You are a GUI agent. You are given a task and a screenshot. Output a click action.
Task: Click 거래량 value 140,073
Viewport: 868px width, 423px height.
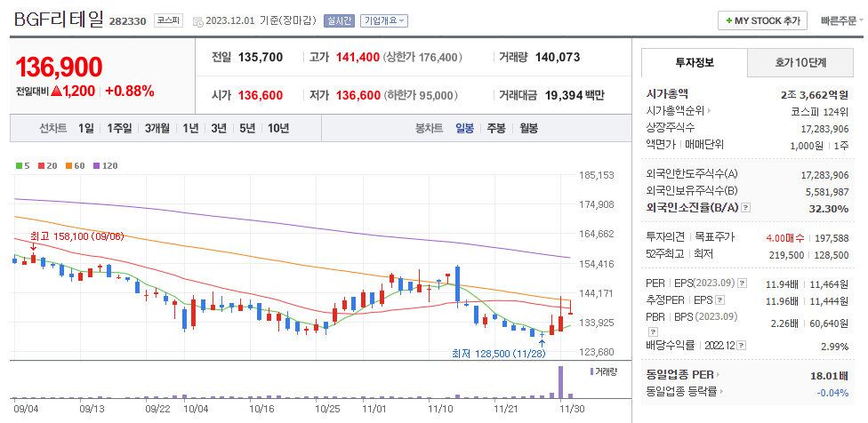coord(558,57)
